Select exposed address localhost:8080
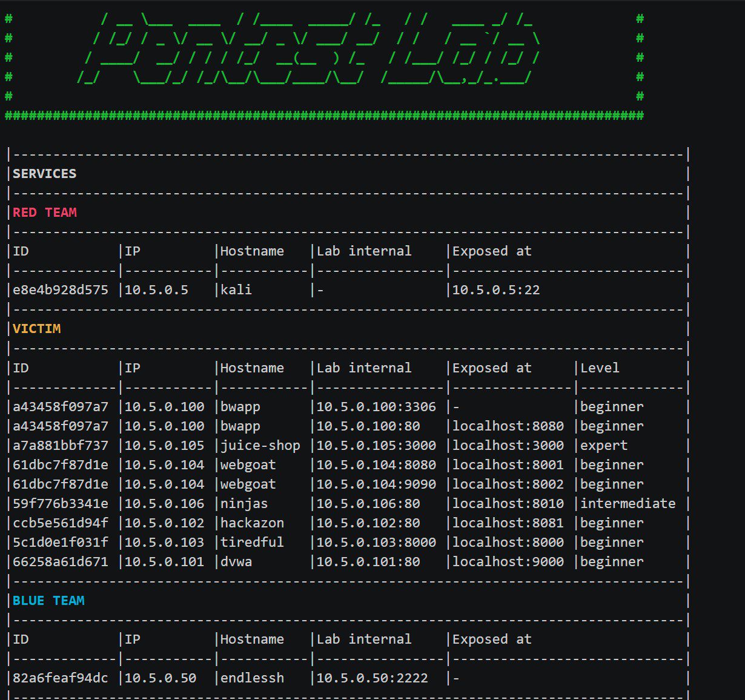This screenshot has height=700, width=745. (508, 426)
